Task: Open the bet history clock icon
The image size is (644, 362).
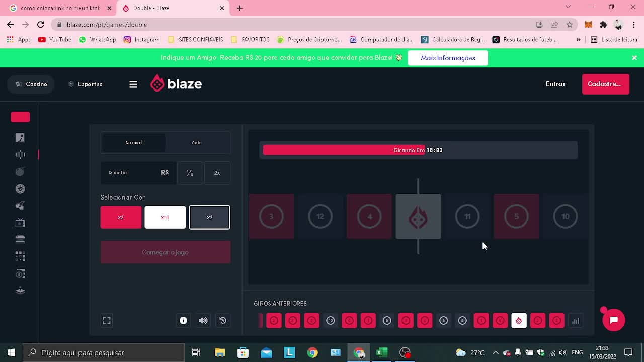Action: [x=223, y=320]
